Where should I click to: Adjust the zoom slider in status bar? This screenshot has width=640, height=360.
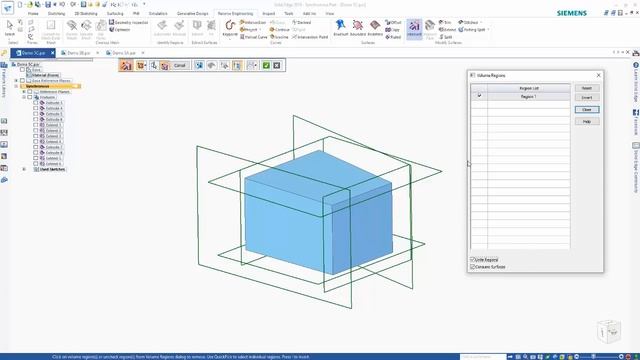[x=593, y=357]
